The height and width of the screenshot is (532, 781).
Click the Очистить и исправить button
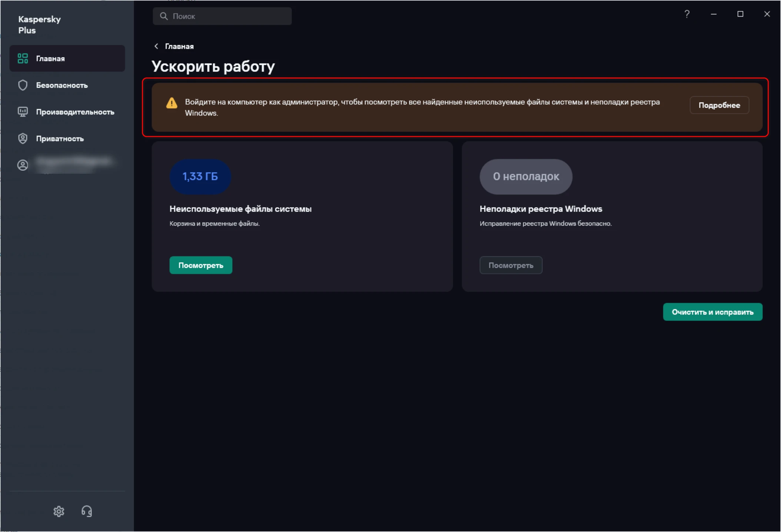click(712, 312)
